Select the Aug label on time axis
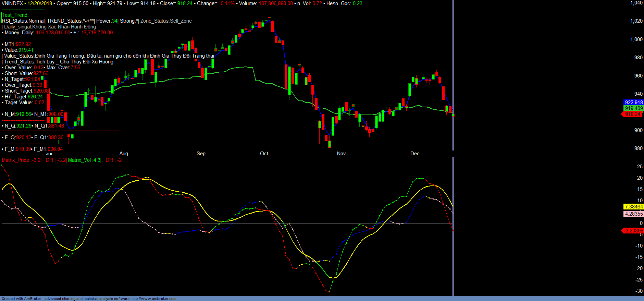This screenshot has width=644, height=301. pos(124,154)
